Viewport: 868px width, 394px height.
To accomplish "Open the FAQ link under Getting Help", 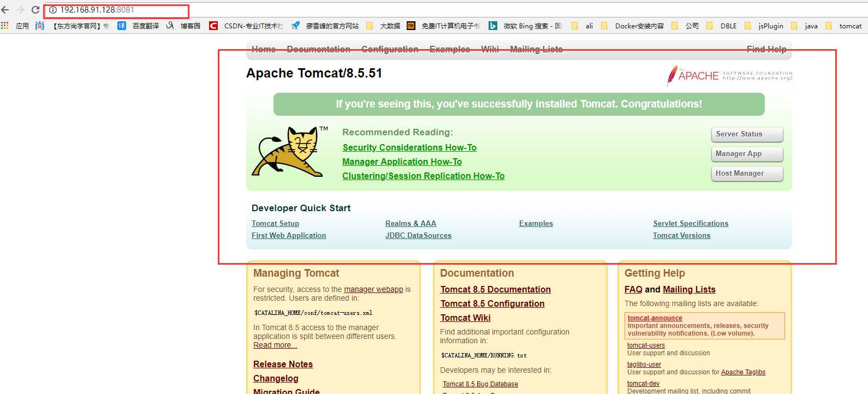I will [x=633, y=289].
